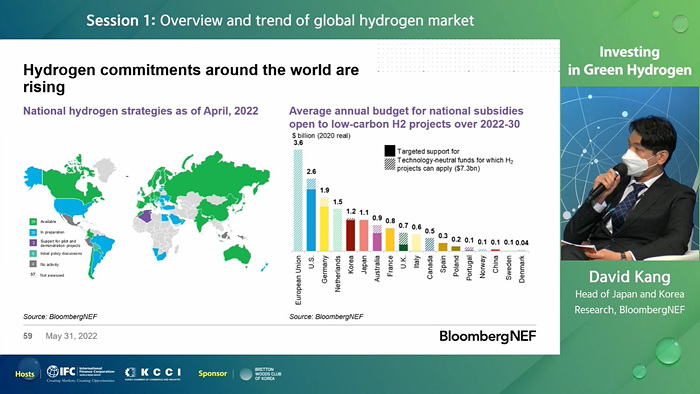
Task: Click the 'Canada' axis label
Action: tap(430, 267)
